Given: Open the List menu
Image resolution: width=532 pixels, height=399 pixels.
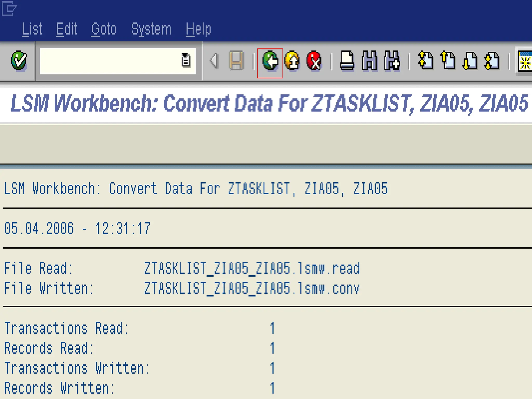Looking at the screenshot, I should 32,29.
